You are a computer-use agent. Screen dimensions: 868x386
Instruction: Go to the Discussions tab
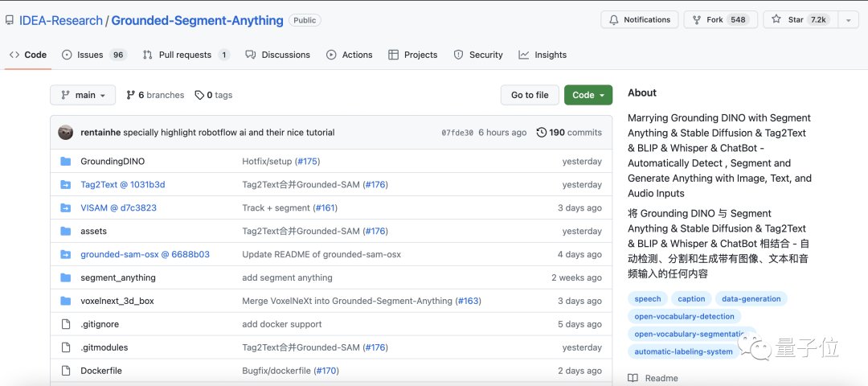tap(278, 55)
